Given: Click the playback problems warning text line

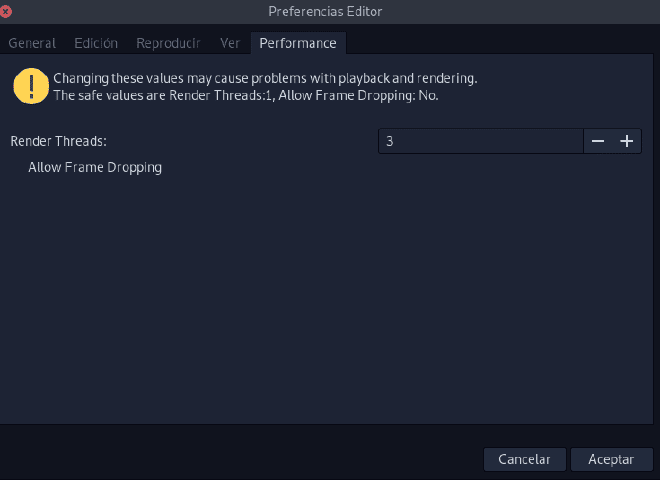Looking at the screenshot, I should click(x=265, y=78).
